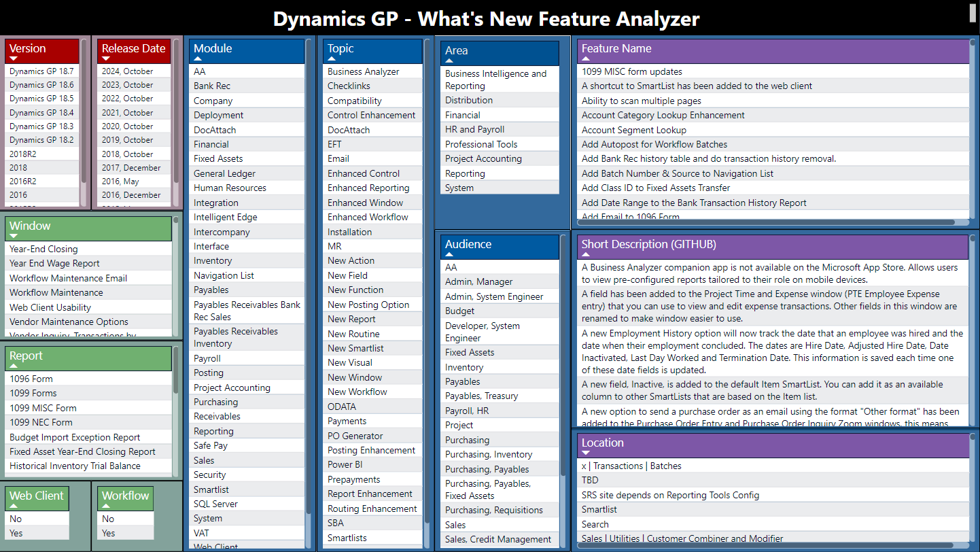Viewport: 980px width, 552px height.
Task: Pick Payables, Treasury audience
Action: 500,396
